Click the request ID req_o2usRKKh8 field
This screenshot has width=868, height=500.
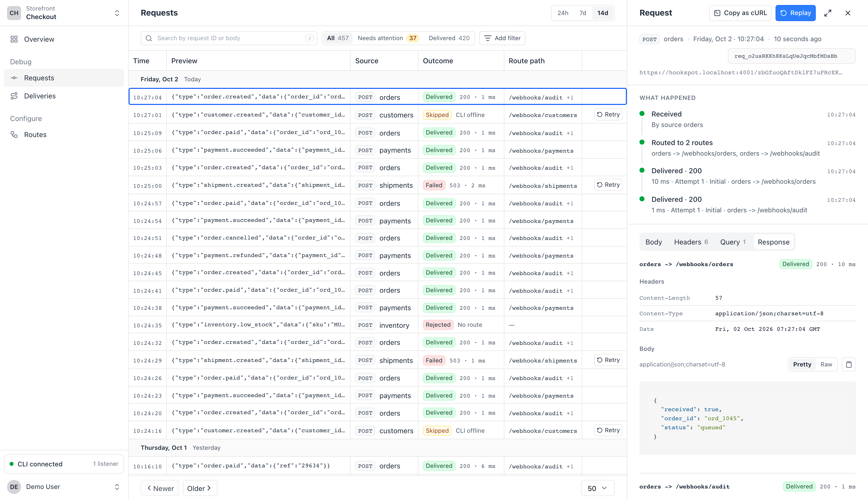[x=791, y=56]
